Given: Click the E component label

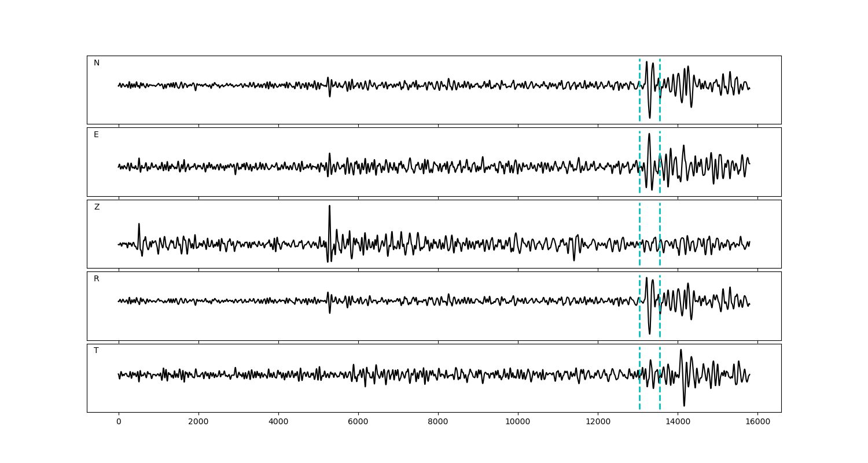Looking at the screenshot, I should [96, 135].
